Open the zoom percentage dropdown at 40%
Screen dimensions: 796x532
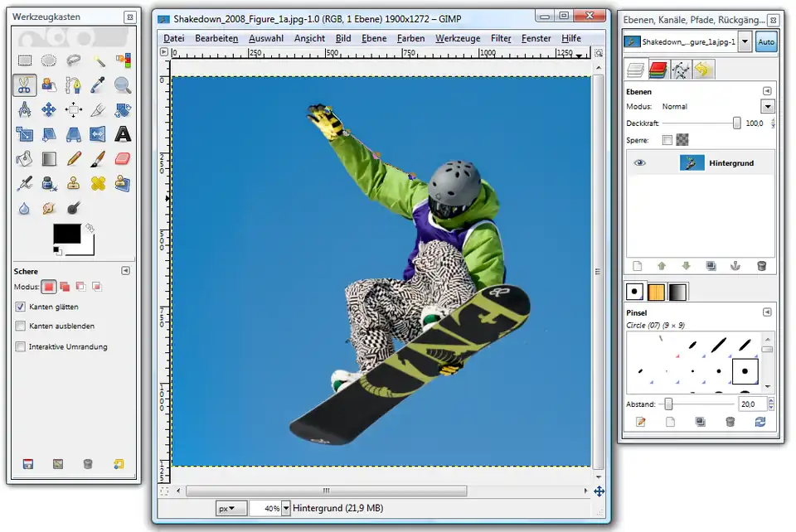[286, 508]
